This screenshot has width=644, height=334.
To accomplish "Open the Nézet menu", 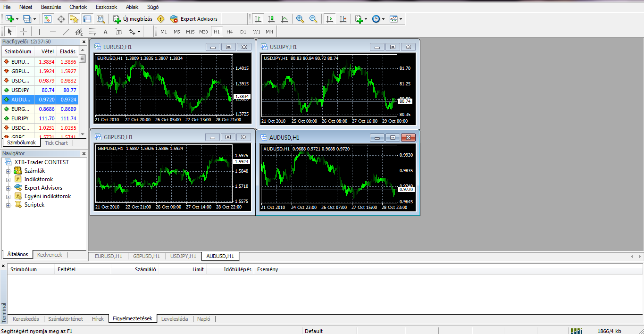I will click(26, 7).
